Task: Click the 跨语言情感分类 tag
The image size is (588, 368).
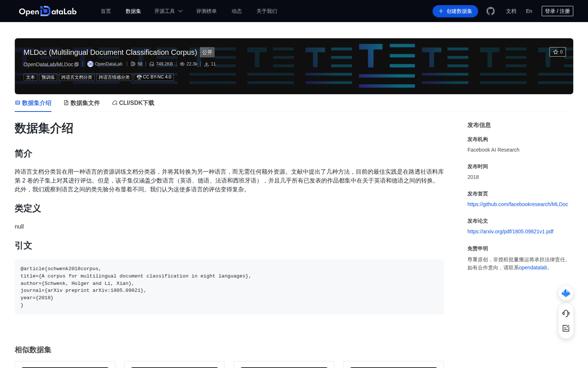Action: 114,77
